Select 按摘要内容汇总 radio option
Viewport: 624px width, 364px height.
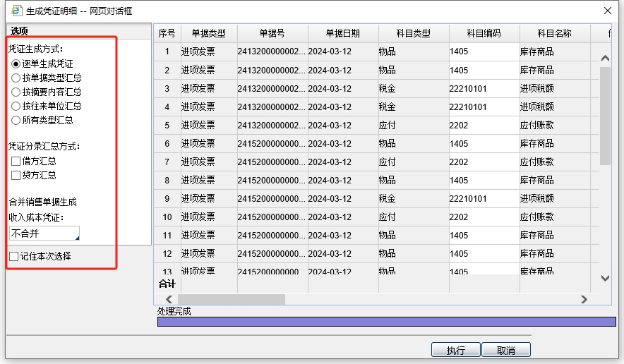coord(16,92)
